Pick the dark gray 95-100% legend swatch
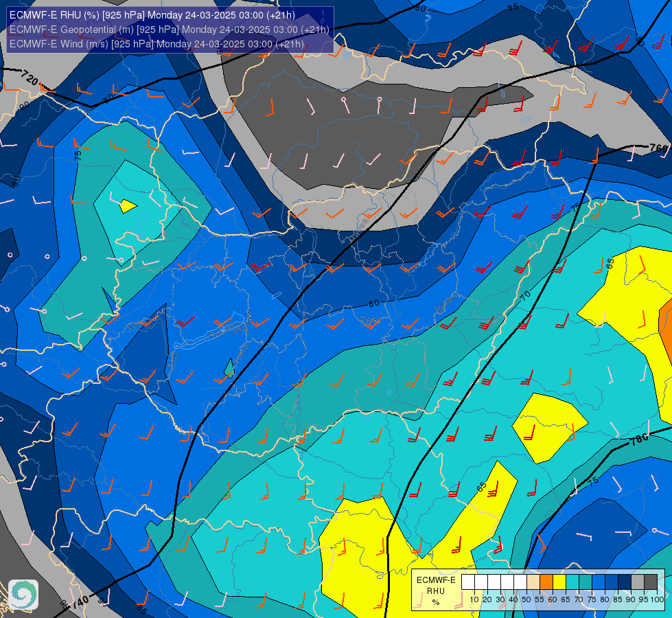Image resolution: width=672 pixels, height=618 pixels. [x=651, y=582]
